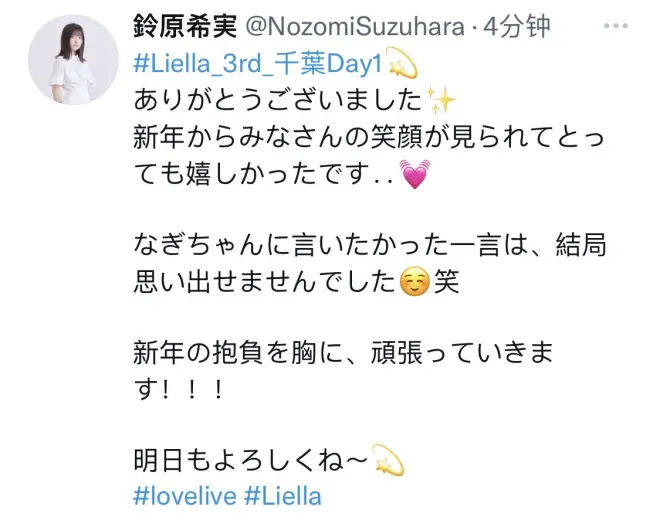660x517 pixels.
Task: Click the shooting star emoji after よろしくね
Action: pos(389,460)
